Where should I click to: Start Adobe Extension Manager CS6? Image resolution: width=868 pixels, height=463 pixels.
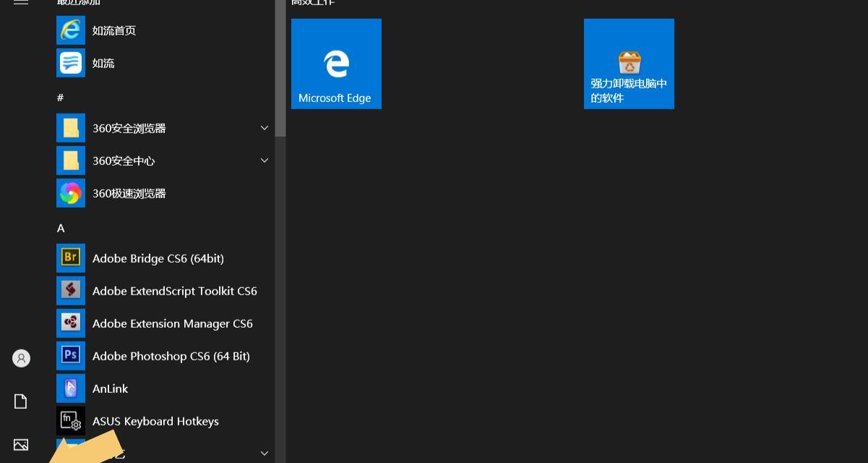(163, 323)
